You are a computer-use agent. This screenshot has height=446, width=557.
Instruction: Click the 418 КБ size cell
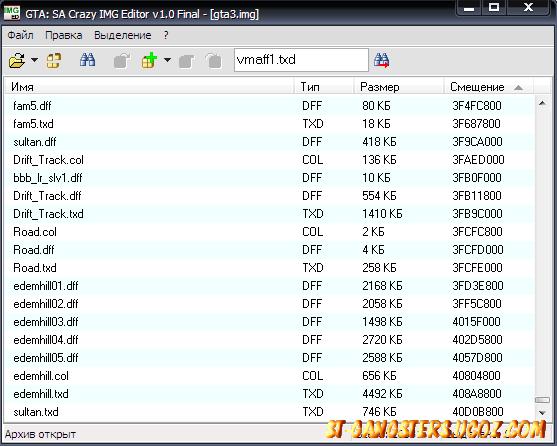pyautogui.click(x=379, y=142)
